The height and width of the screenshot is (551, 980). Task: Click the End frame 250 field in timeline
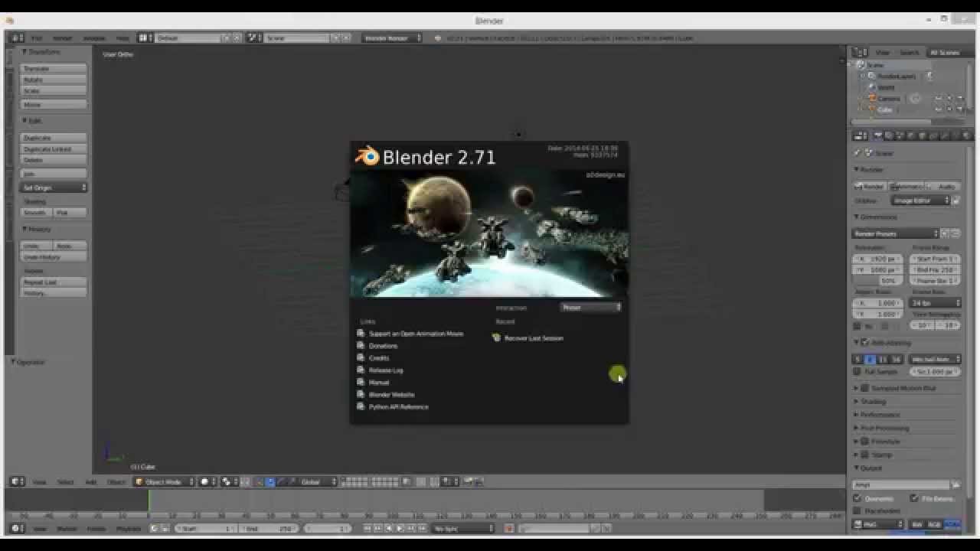click(269, 528)
